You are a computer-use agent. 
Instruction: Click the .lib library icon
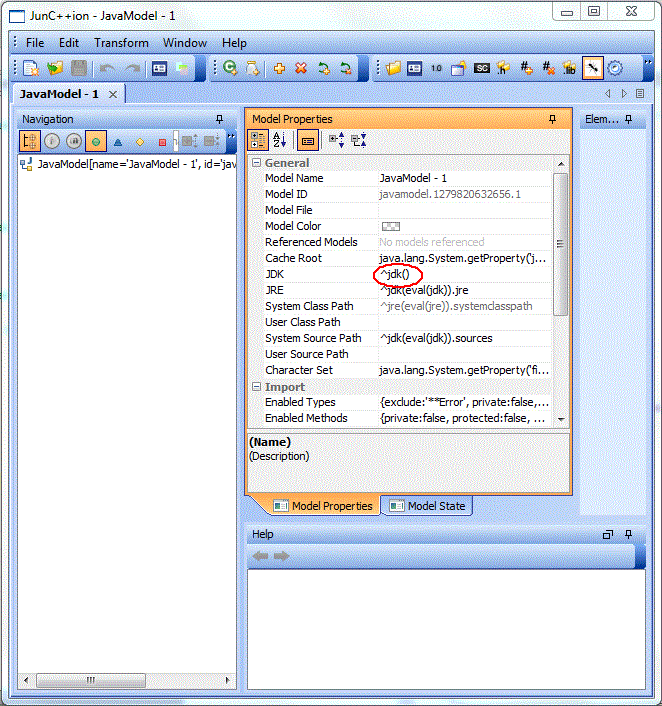pos(570,68)
